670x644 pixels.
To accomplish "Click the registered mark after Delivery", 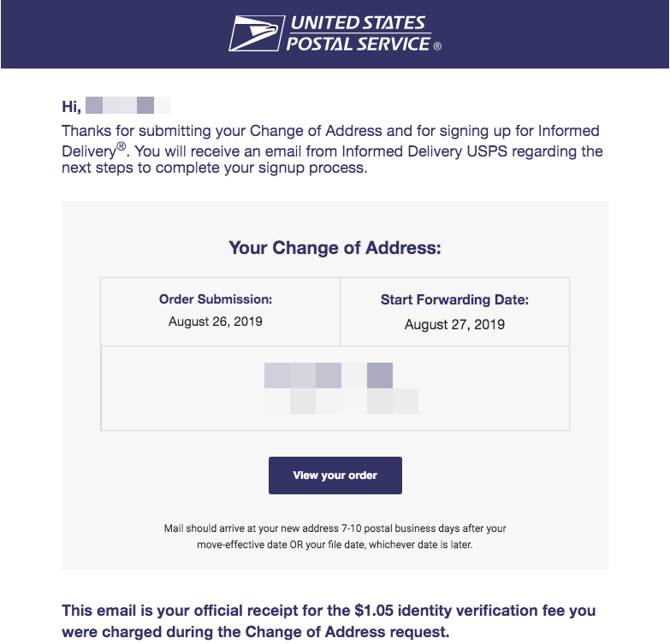I will [x=122, y=147].
